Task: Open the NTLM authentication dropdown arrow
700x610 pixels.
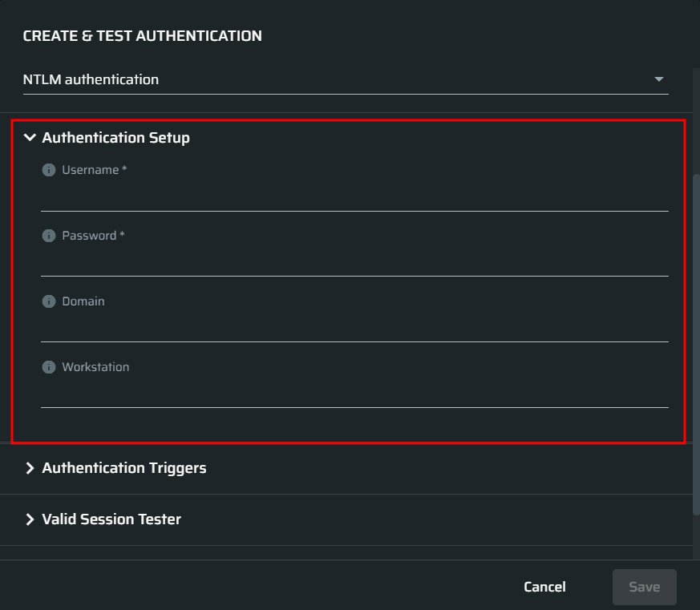Action: click(658, 79)
